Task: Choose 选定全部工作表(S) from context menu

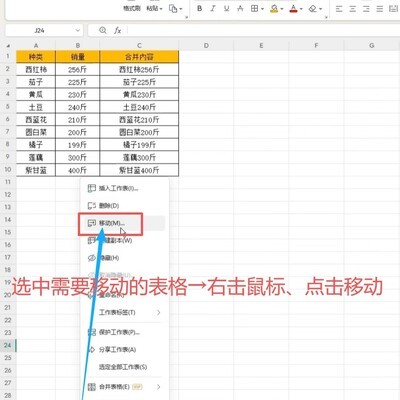Action: [x=123, y=367]
